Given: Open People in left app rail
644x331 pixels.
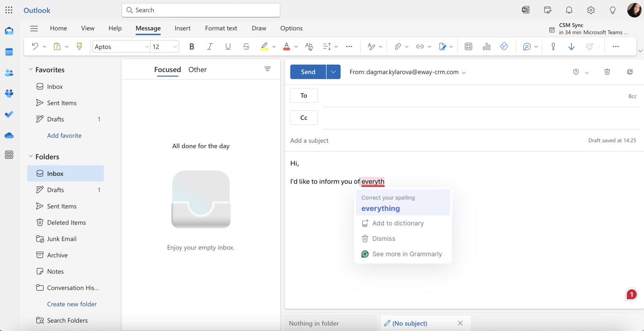Looking at the screenshot, I should coord(9,73).
